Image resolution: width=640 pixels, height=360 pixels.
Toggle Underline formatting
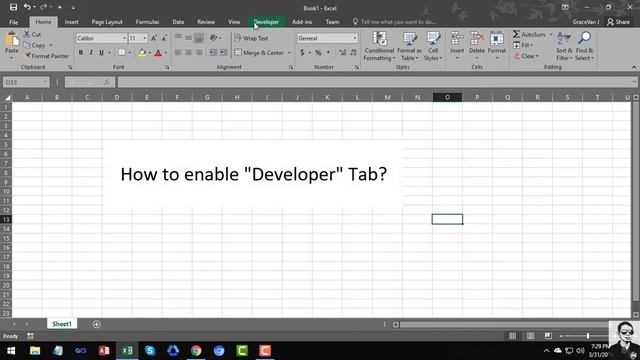101,53
